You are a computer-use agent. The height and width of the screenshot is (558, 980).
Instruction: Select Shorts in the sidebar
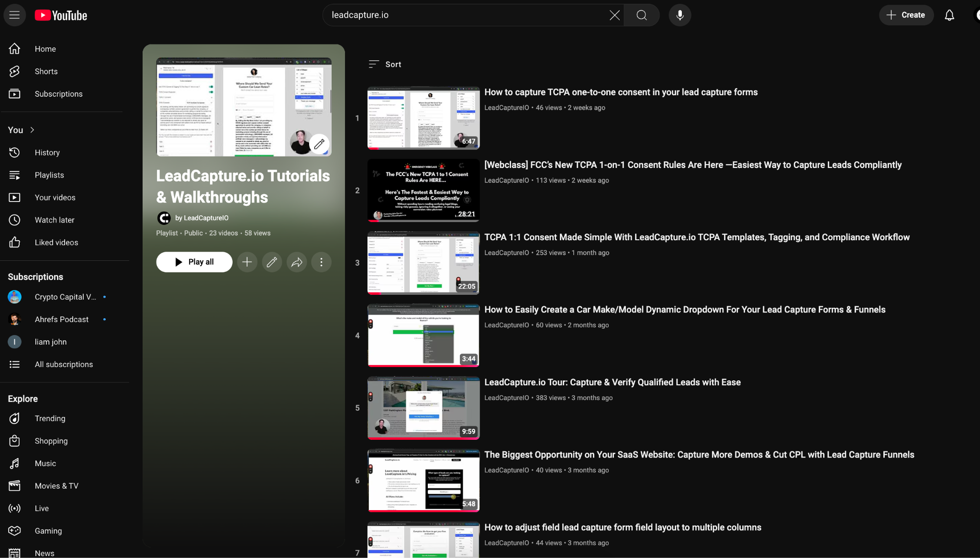coord(46,71)
